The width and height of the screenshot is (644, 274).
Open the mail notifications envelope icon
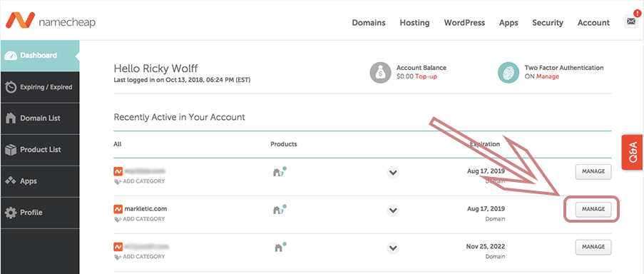coord(630,21)
